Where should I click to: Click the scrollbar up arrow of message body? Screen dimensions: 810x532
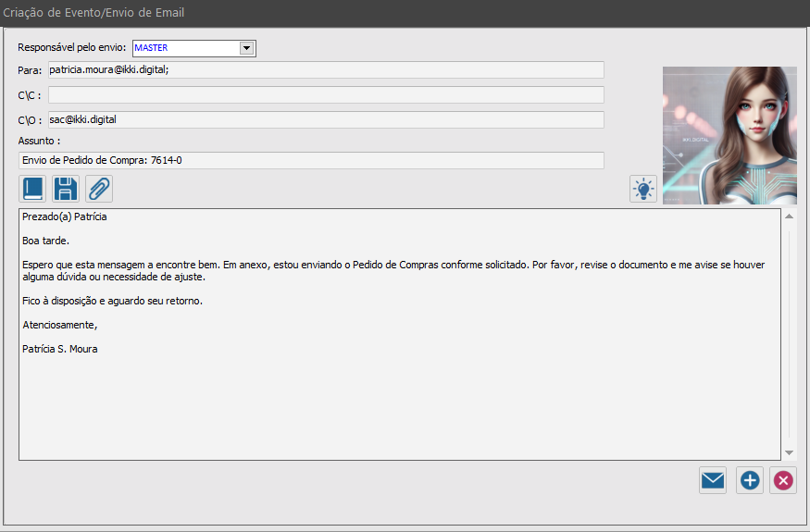click(x=789, y=216)
